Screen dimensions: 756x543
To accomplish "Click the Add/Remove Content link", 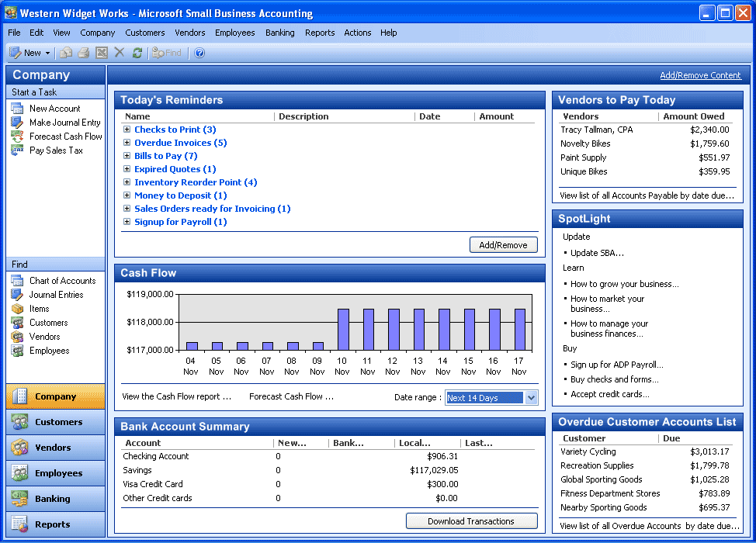I will (700, 75).
